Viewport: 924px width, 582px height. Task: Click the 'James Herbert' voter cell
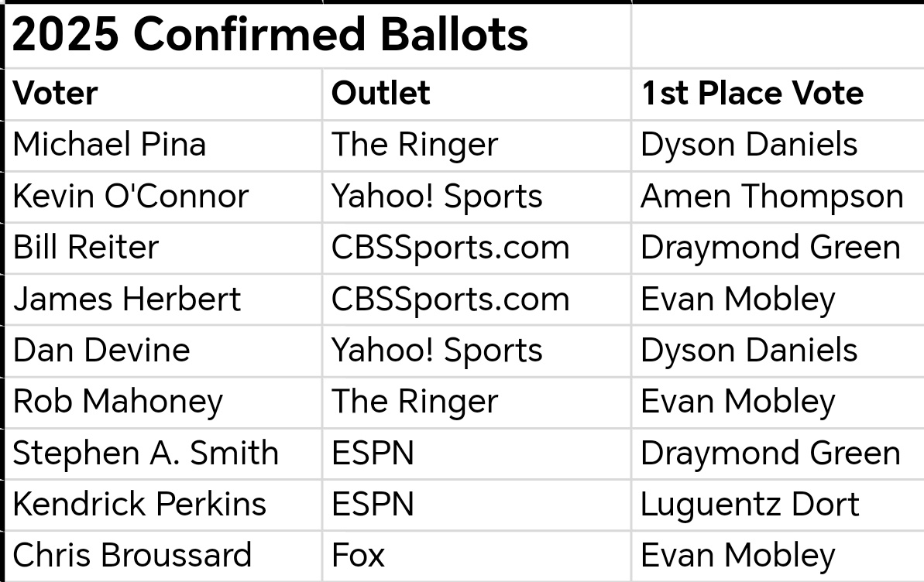(164, 300)
